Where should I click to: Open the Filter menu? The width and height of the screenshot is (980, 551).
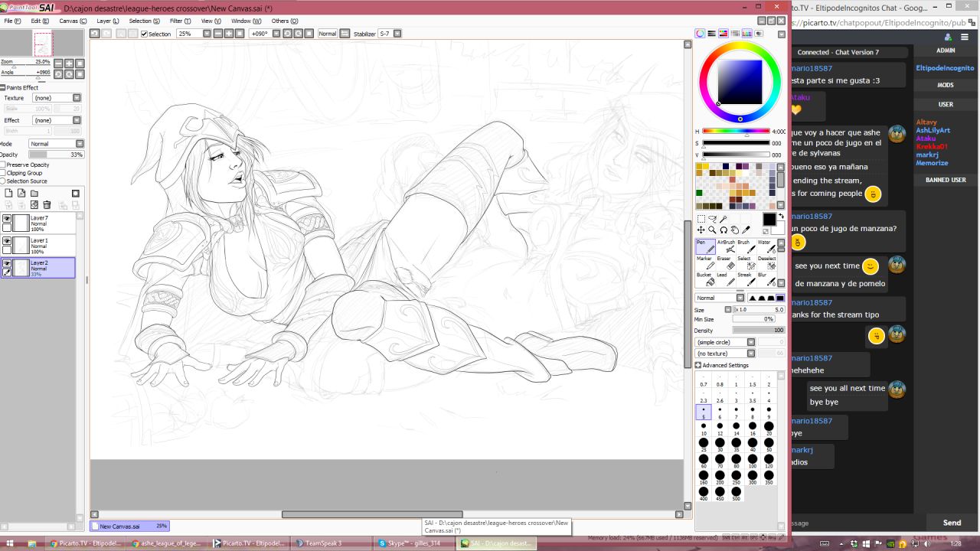(181, 21)
